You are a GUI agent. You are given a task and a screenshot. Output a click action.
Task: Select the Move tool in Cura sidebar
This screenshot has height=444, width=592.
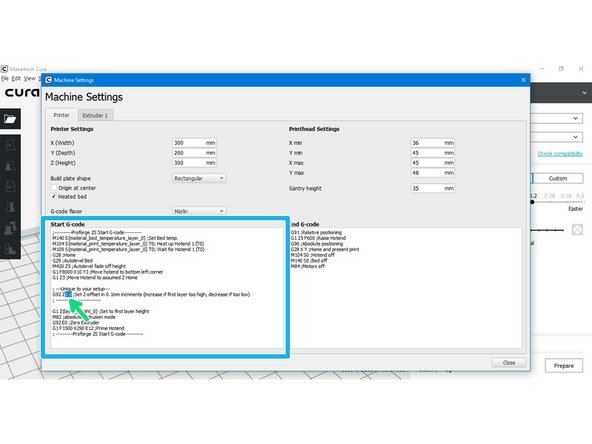(x=10, y=145)
